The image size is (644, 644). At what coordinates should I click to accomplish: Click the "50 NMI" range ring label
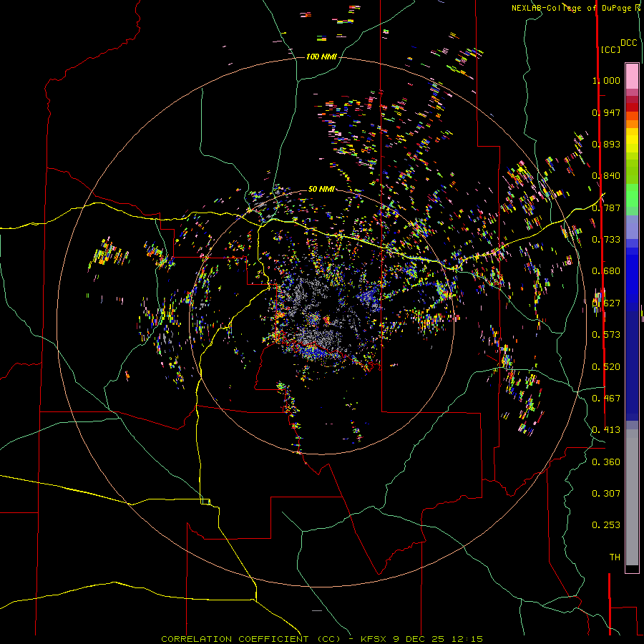321,189
